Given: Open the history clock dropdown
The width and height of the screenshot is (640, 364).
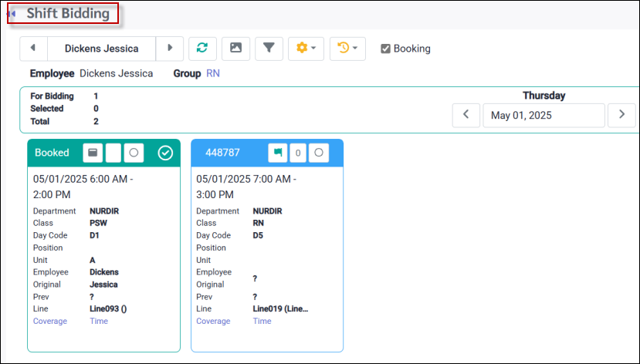Looking at the screenshot, I should 347,48.
